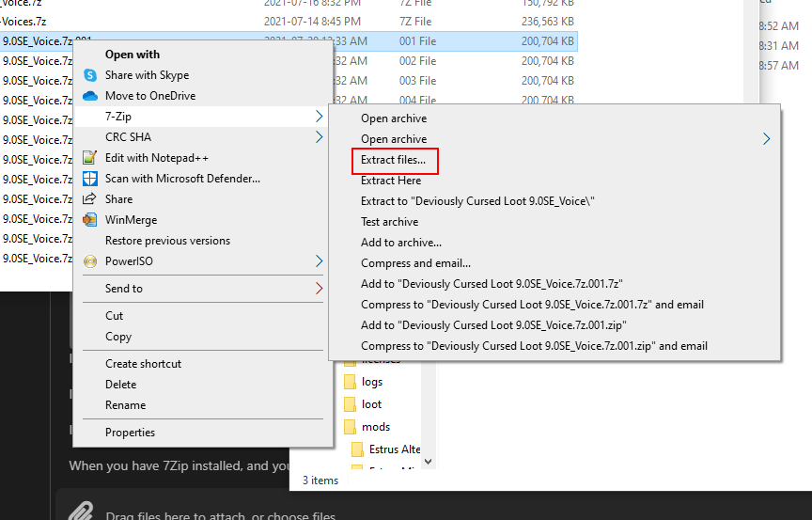This screenshot has width=812, height=520.
Task: Expand the 7-Zip submenu arrow
Action: click(x=319, y=117)
